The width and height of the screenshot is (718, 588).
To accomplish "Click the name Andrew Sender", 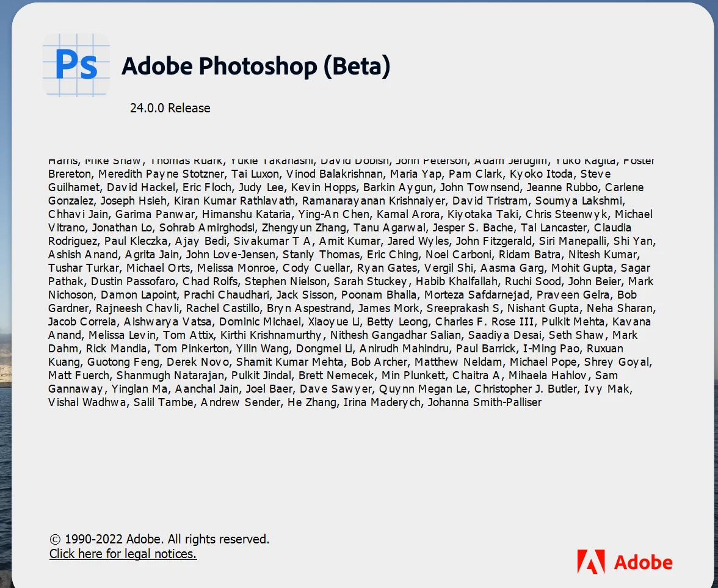I will coord(241,402).
